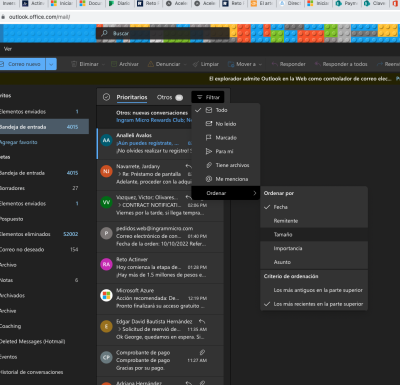This screenshot has width=400, height=385.
Task: Click the P avatar of pedidos.web
Action: point(106,233)
